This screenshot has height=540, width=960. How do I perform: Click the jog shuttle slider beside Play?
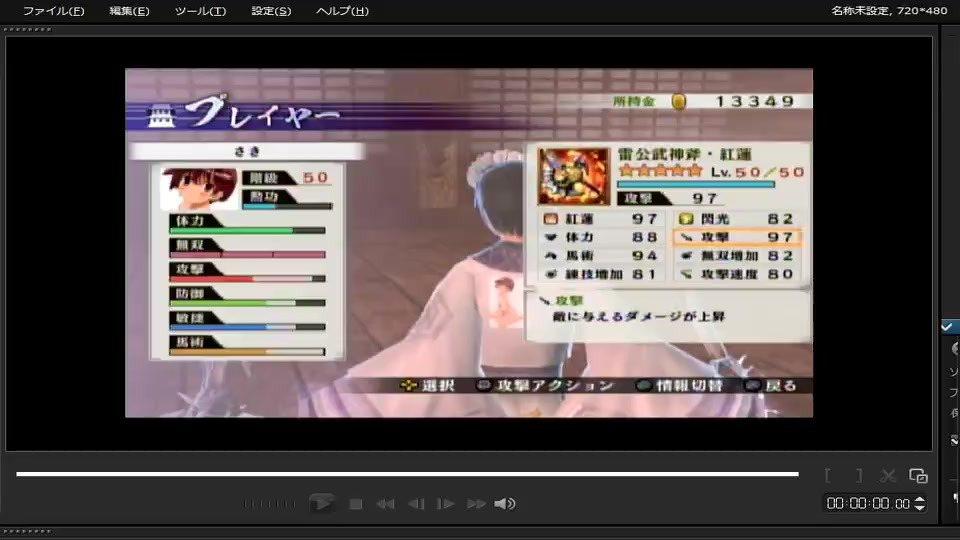(x=269, y=504)
